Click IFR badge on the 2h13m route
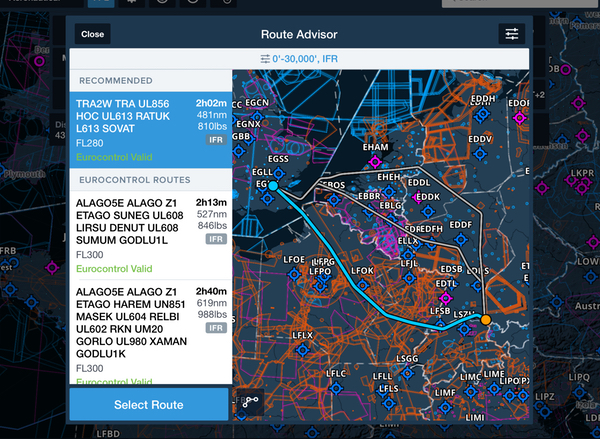 tap(215, 240)
